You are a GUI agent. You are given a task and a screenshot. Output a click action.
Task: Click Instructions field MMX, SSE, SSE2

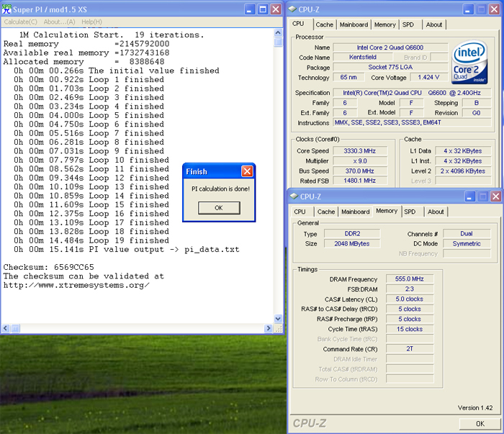click(413, 122)
